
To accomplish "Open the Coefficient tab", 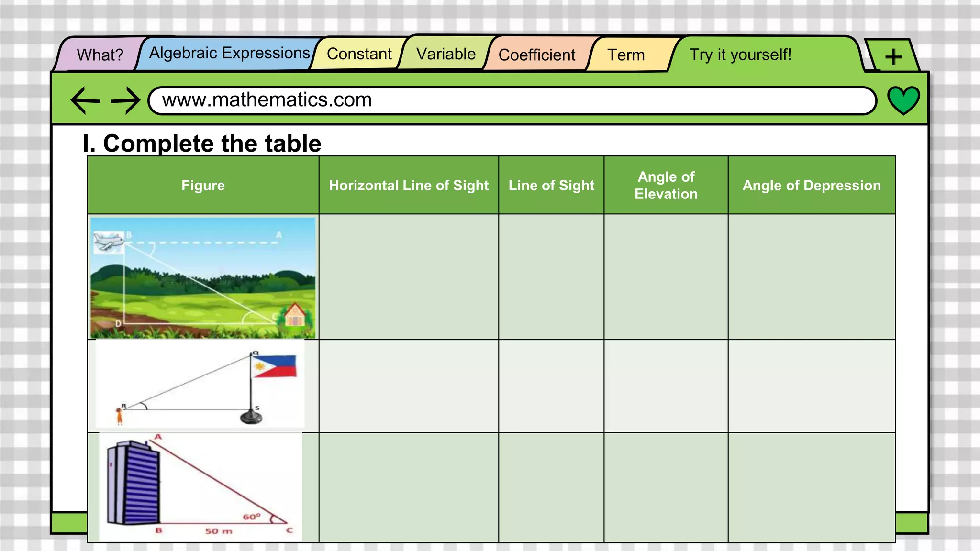I will tap(536, 55).
